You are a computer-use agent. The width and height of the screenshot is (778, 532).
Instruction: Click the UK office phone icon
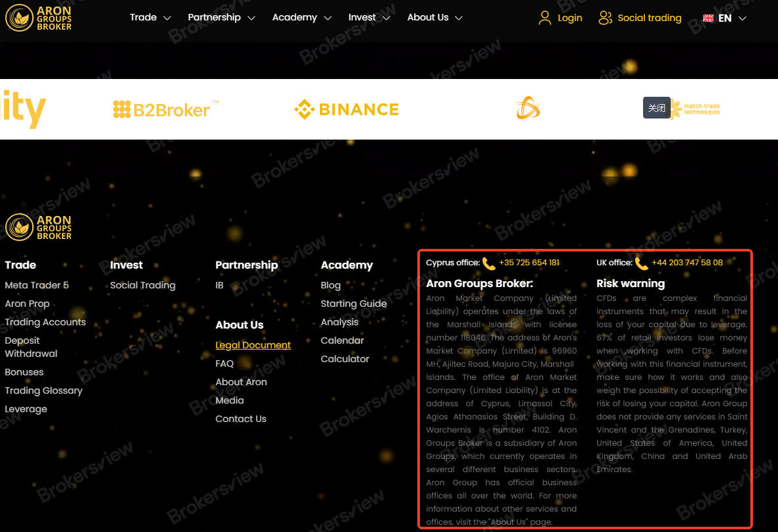641,263
